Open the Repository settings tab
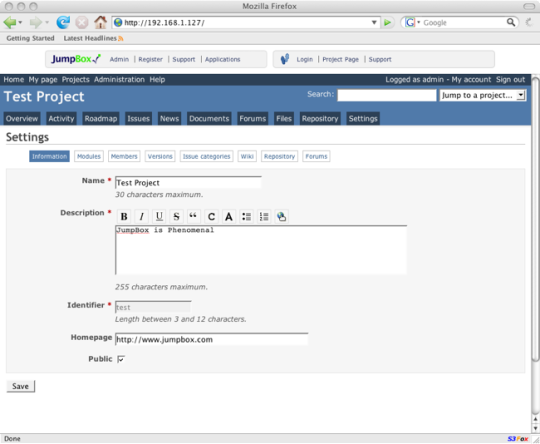540x444 pixels. click(279, 156)
